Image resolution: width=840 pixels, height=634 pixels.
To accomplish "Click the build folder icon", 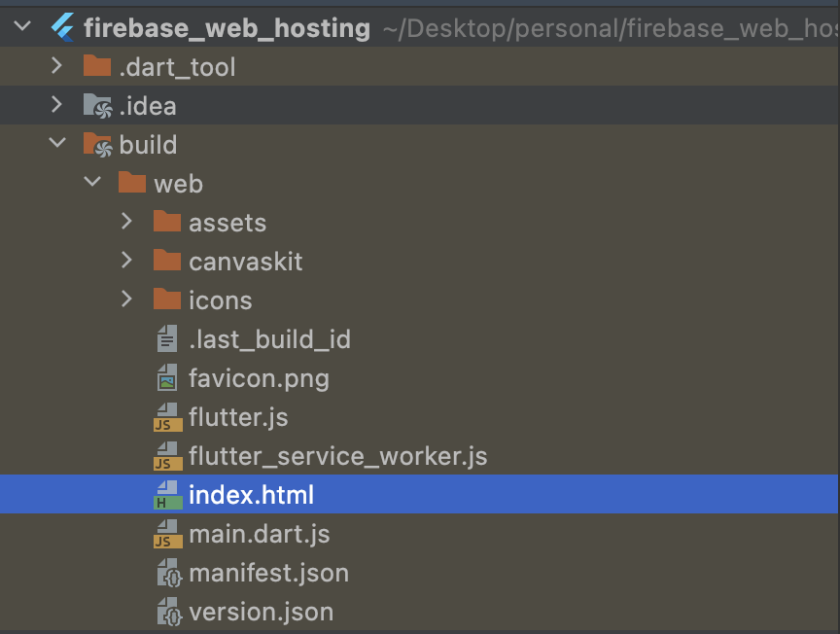I will (x=97, y=145).
